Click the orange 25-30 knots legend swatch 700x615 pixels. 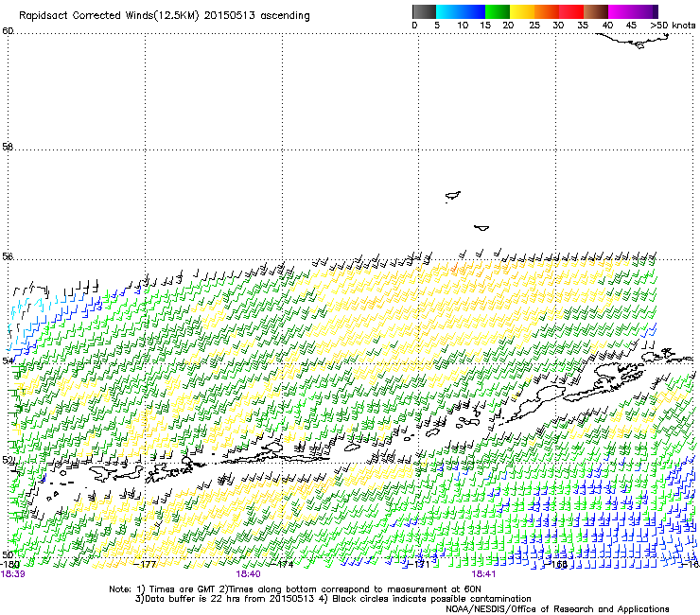pyautogui.click(x=547, y=11)
